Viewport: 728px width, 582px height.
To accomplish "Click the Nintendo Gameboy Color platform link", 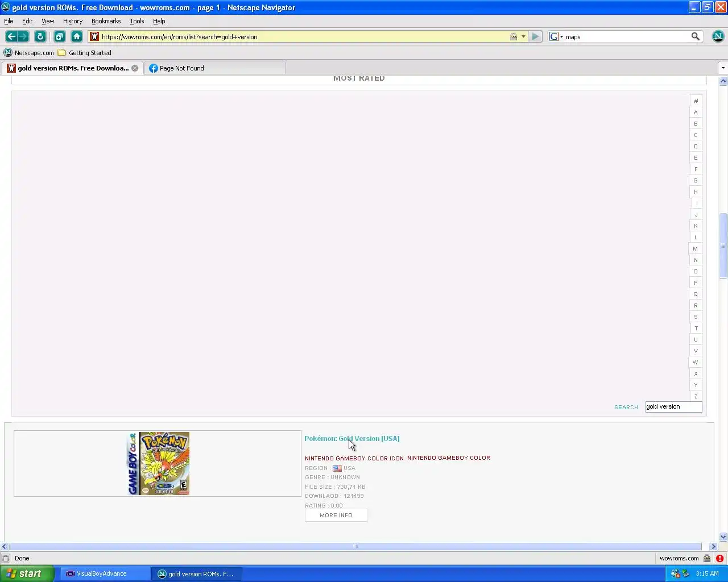I will point(449,458).
